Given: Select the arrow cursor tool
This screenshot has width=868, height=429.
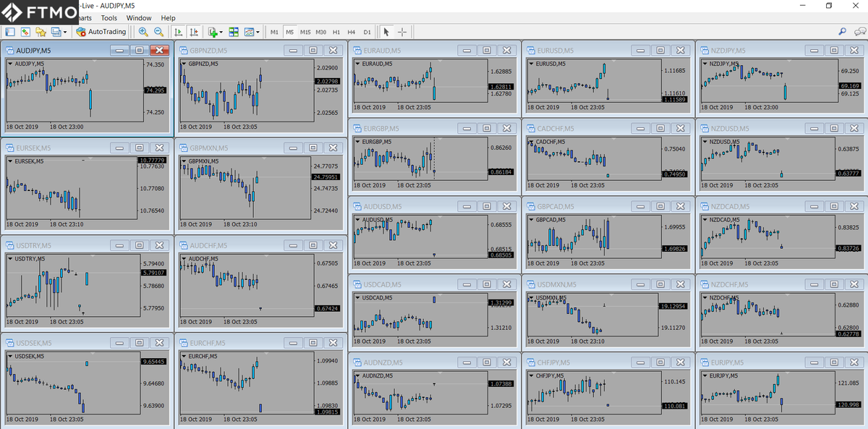Looking at the screenshot, I should coord(386,32).
